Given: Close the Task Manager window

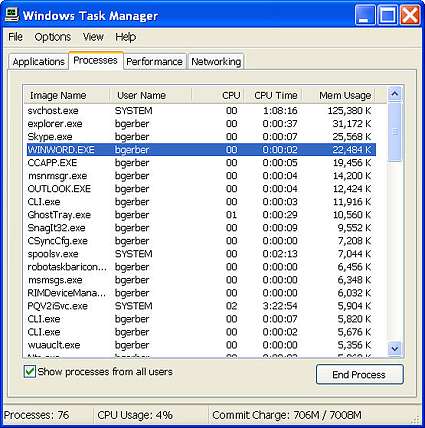Looking at the screenshot, I should [x=410, y=15].
